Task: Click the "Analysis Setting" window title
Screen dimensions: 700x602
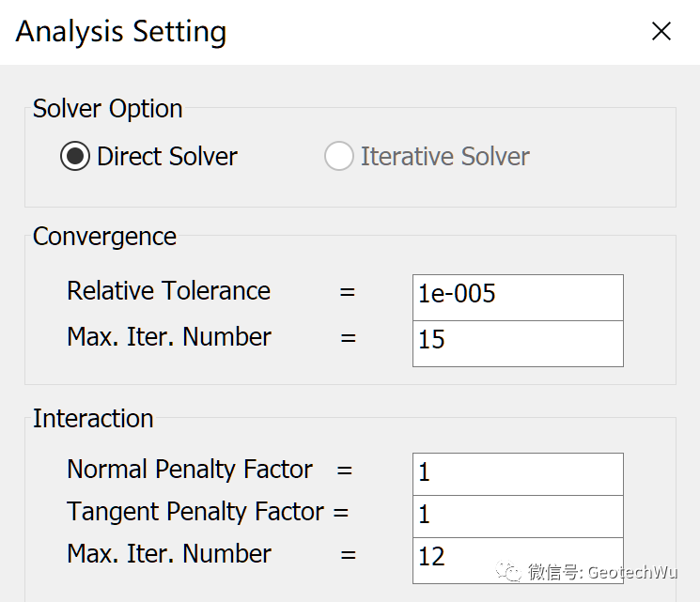Action: pyautogui.click(x=121, y=32)
